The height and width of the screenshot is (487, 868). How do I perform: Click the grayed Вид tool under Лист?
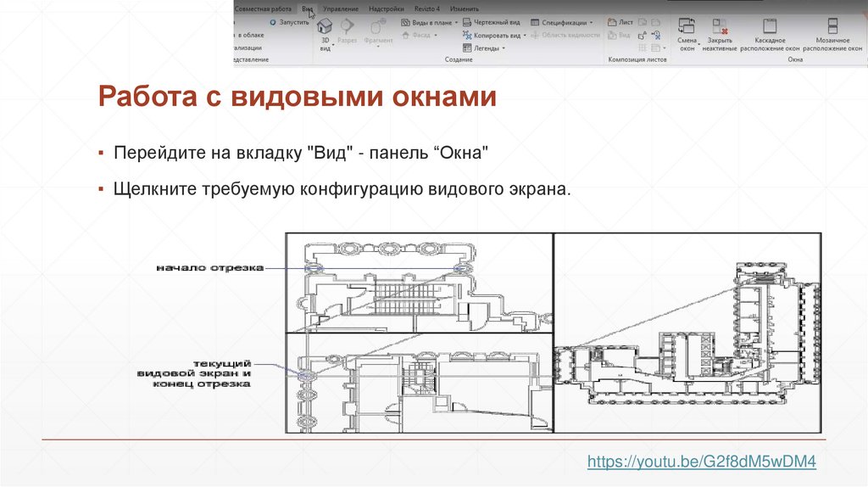coord(619,35)
